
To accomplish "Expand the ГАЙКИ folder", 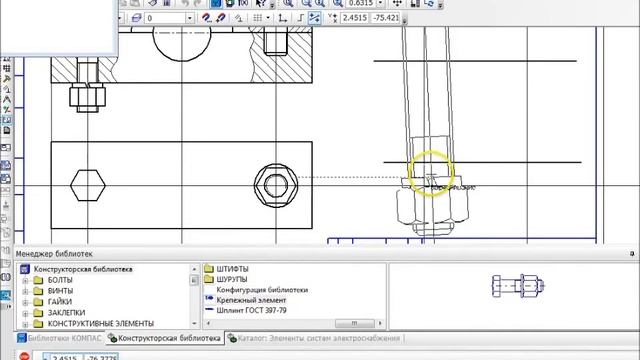I will pos(25,302).
